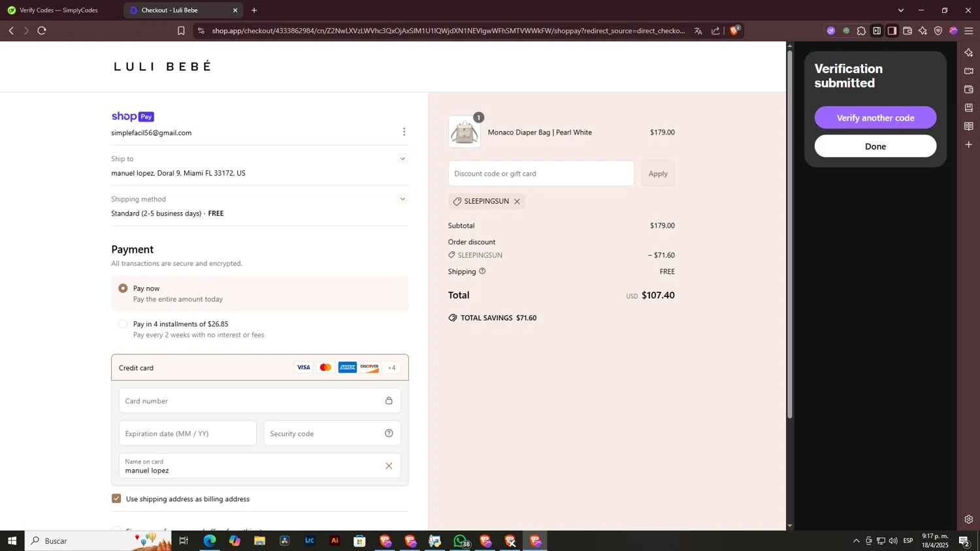Open a new browser tab
The height and width of the screenshot is (551, 980).
pyautogui.click(x=254, y=10)
